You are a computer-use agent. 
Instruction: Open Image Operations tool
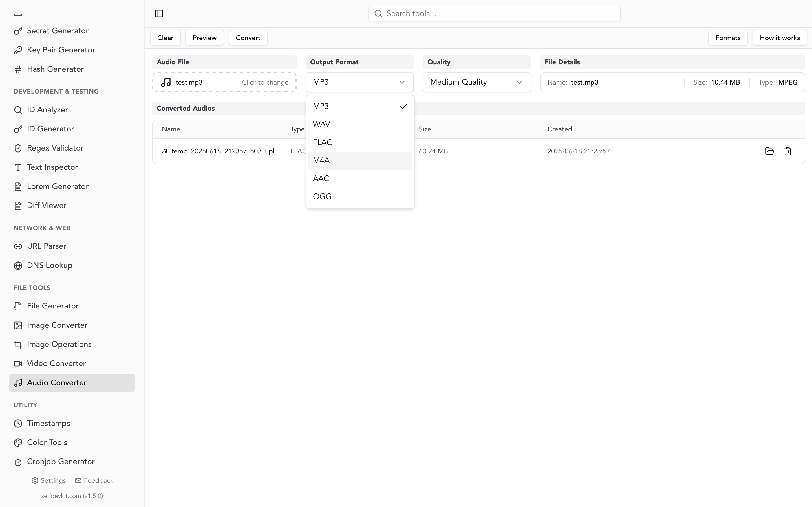pyautogui.click(x=72, y=344)
